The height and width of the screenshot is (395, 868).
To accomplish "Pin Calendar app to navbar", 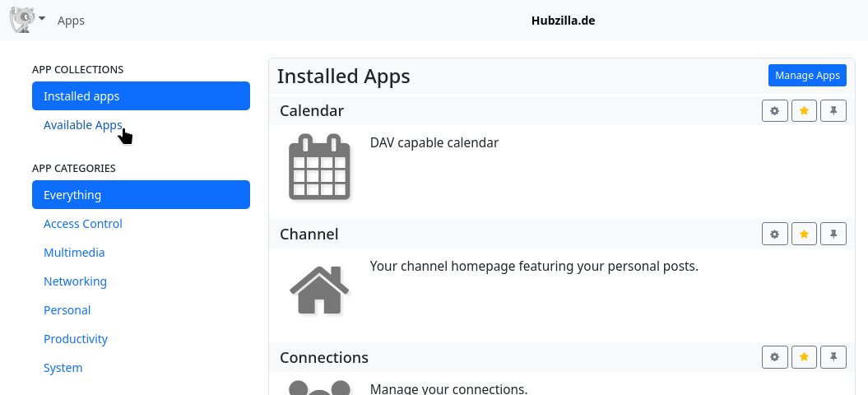I will click(833, 111).
